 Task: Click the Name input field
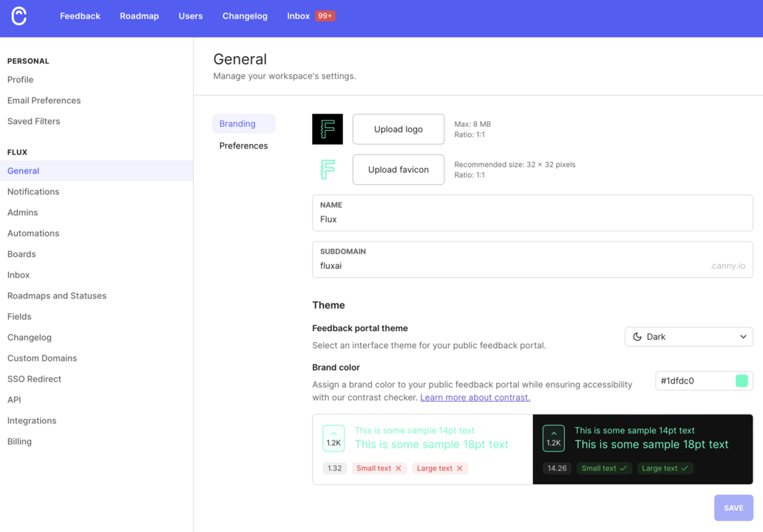coord(532,213)
